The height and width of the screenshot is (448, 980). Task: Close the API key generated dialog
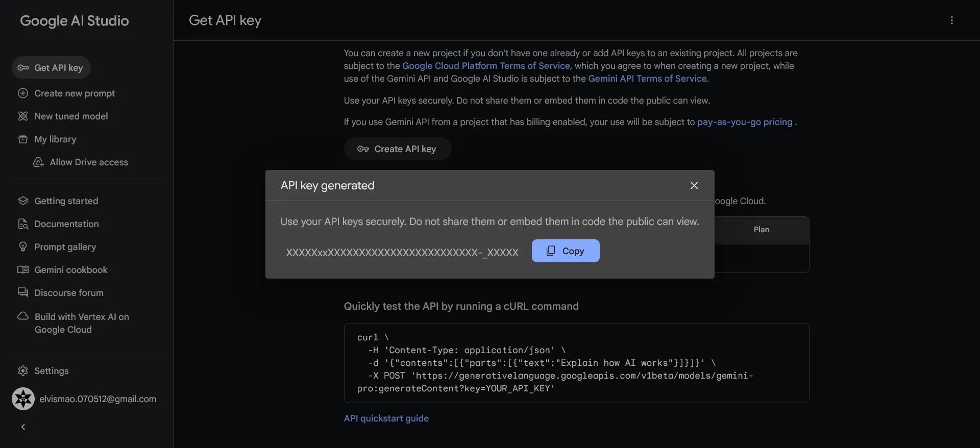click(x=694, y=185)
